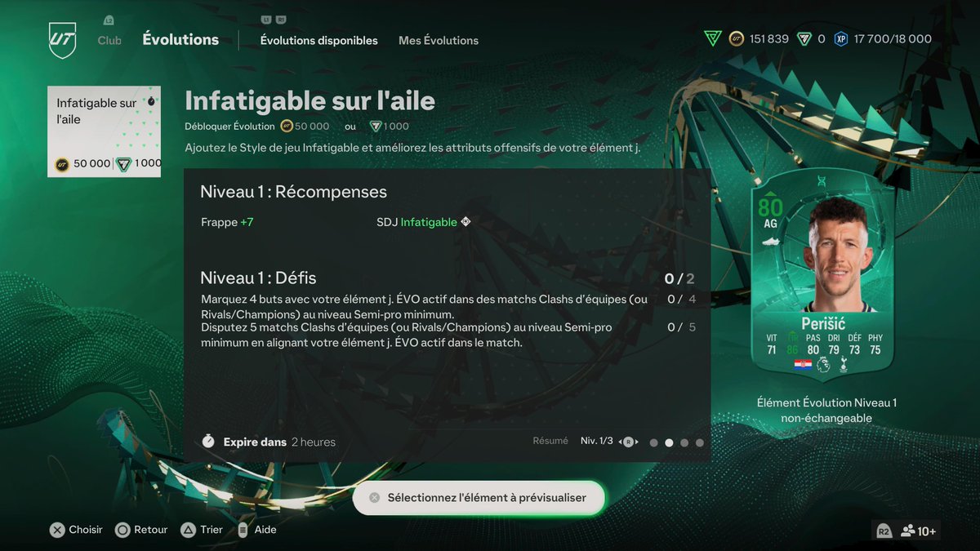Viewport: 980px width, 551px height.
Task: Click the boot icon on Perišić card
Action: [769, 242]
